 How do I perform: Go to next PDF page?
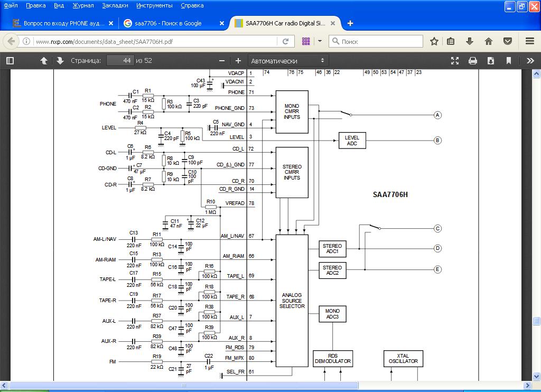[60, 61]
